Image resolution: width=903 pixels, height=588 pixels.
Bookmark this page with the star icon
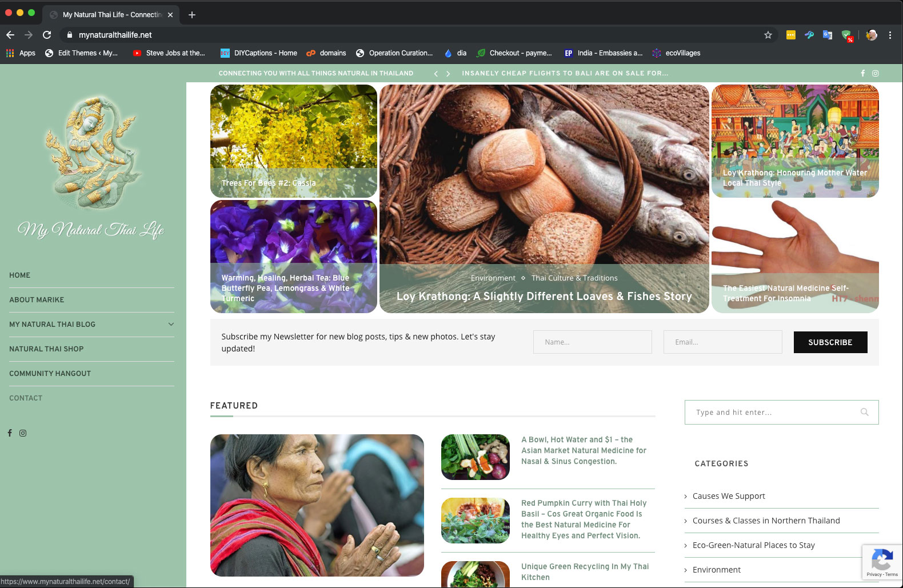pyautogui.click(x=768, y=35)
